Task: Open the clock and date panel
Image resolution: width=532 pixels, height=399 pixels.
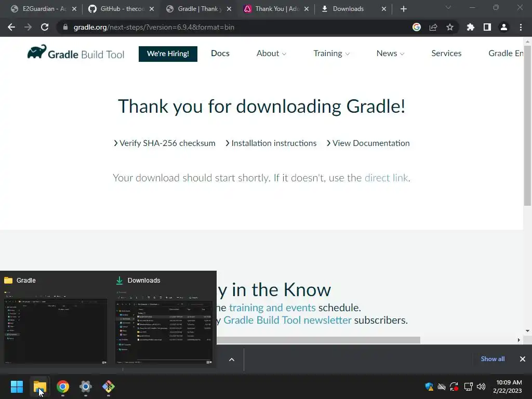Action: (x=508, y=387)
